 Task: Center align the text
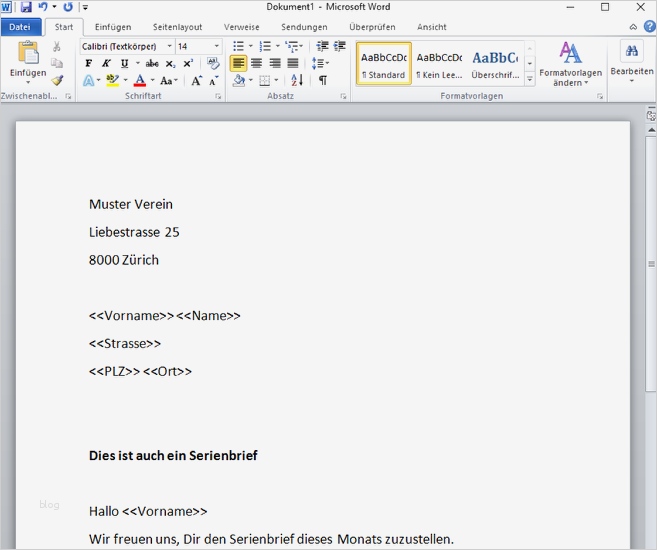coord(256,63)
